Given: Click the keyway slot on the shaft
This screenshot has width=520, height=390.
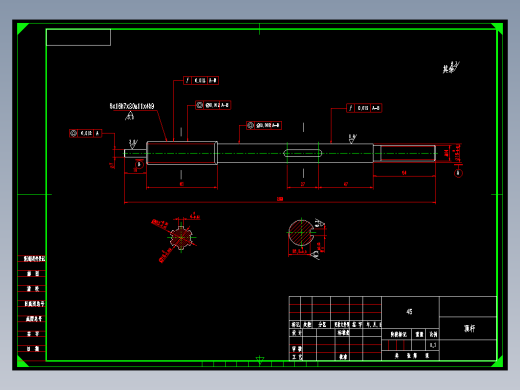Looking at the screenshot, I should click(303, 153).
